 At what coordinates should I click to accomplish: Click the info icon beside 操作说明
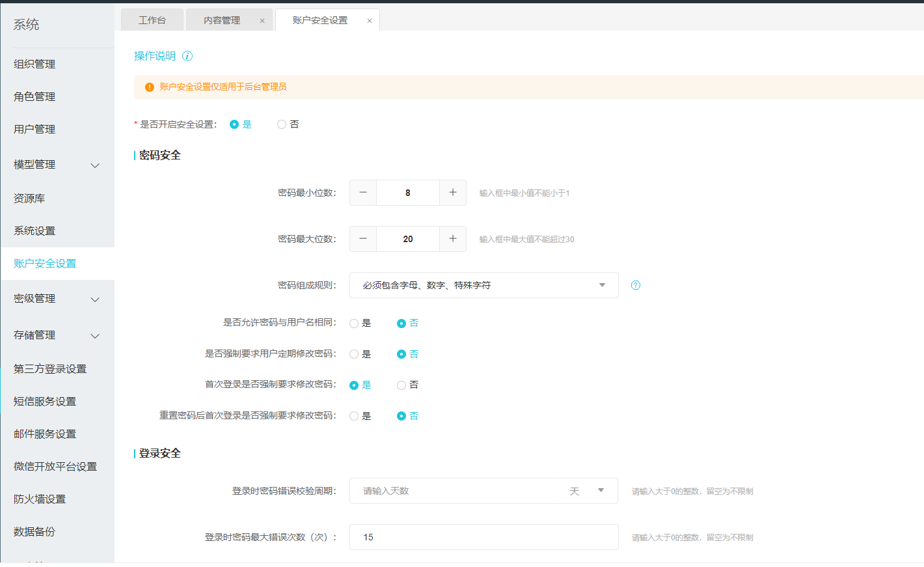point(187,56)
